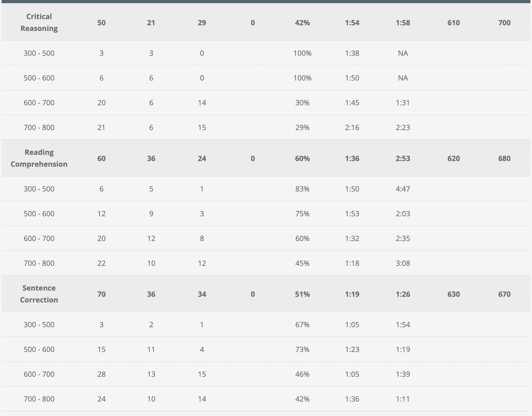Select the 300 - 500 row under Critical Reasoning
This screenshot has width=532, height=416.
[39, 53]
